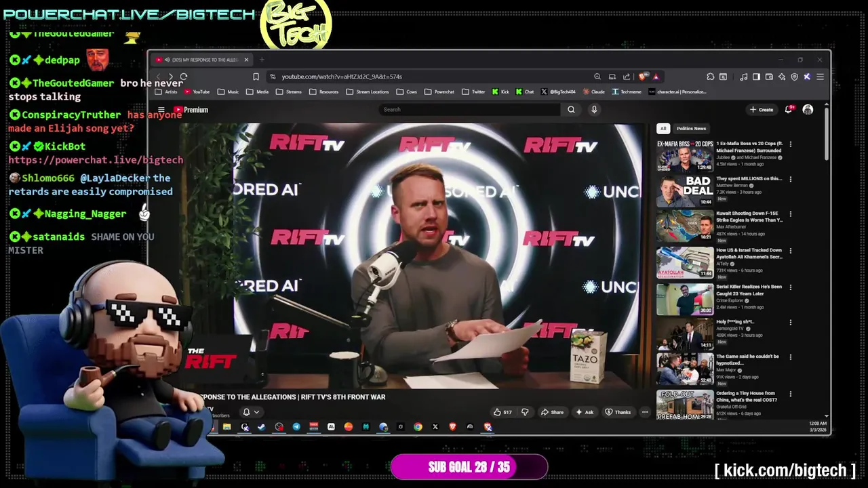Open a new browser tab
Image resolution: width=868 pixels, height=488 pixels.
pos(262,60)
